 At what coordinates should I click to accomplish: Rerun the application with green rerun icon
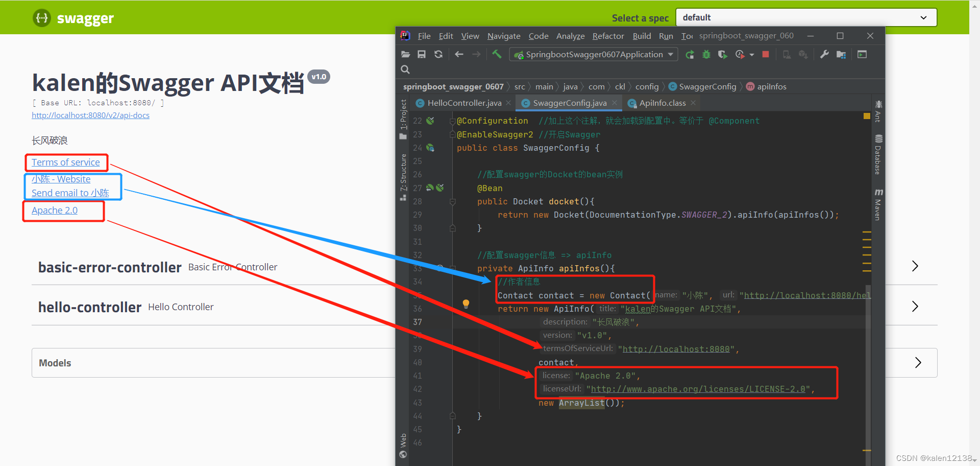(x=690, y=54)
